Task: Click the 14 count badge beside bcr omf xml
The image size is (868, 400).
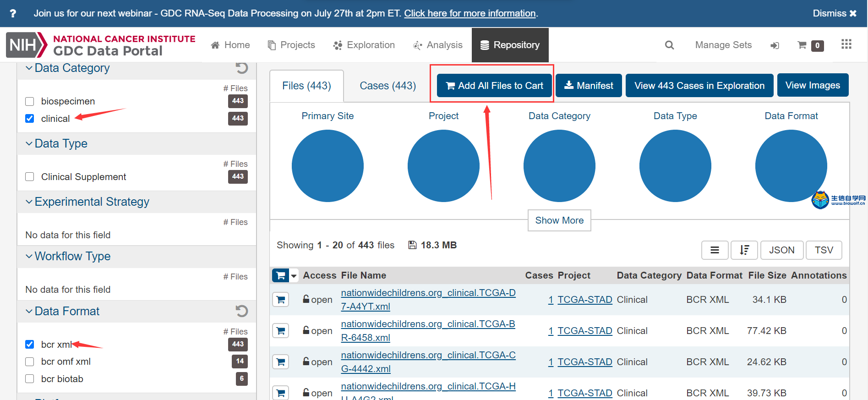Action: click(240, 361)
